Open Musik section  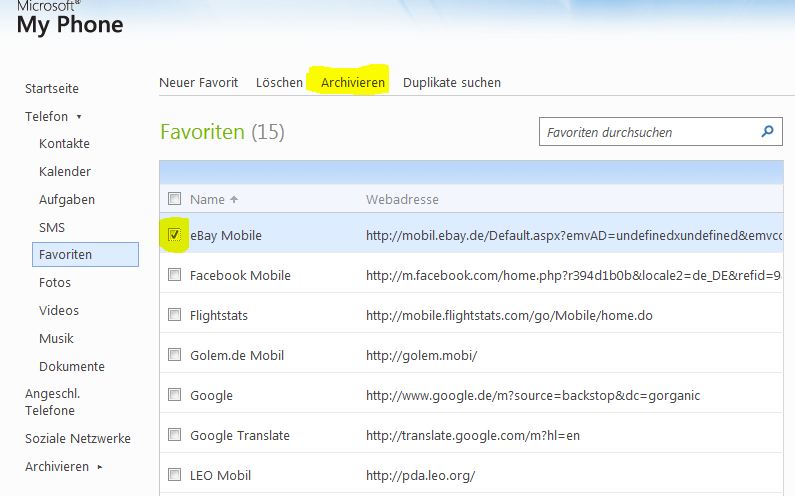click(56, 338)
